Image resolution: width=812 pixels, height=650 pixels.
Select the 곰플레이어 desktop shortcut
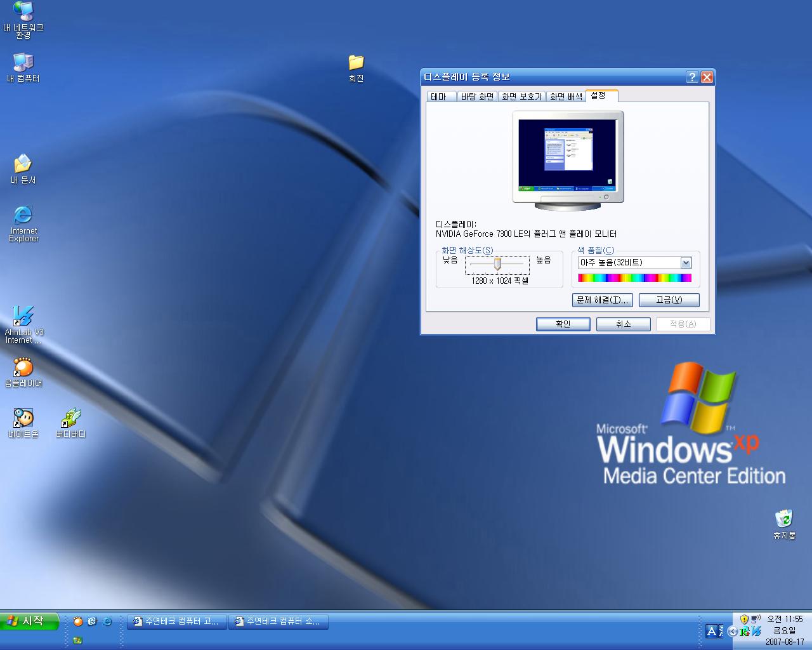tap(23, 373)
